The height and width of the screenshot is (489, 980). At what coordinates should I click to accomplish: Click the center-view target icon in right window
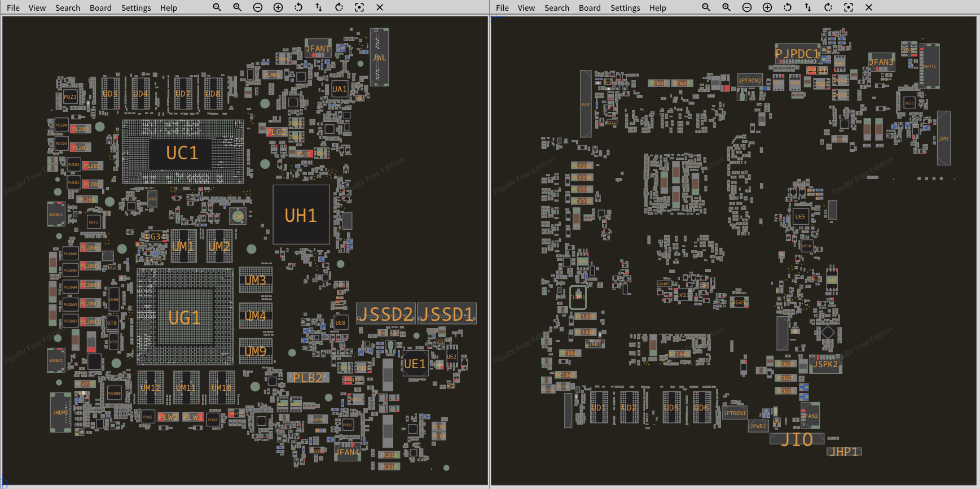[849, 7]
